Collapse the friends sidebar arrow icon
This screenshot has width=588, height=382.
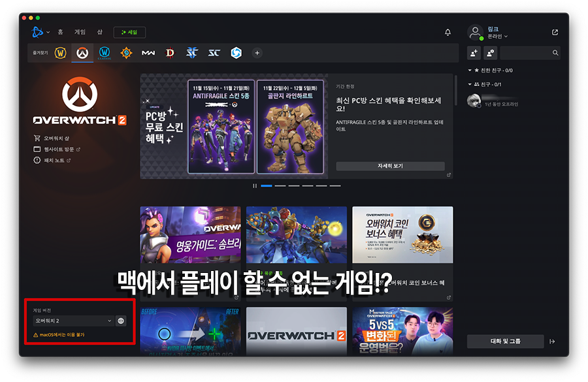coord(552,342)
